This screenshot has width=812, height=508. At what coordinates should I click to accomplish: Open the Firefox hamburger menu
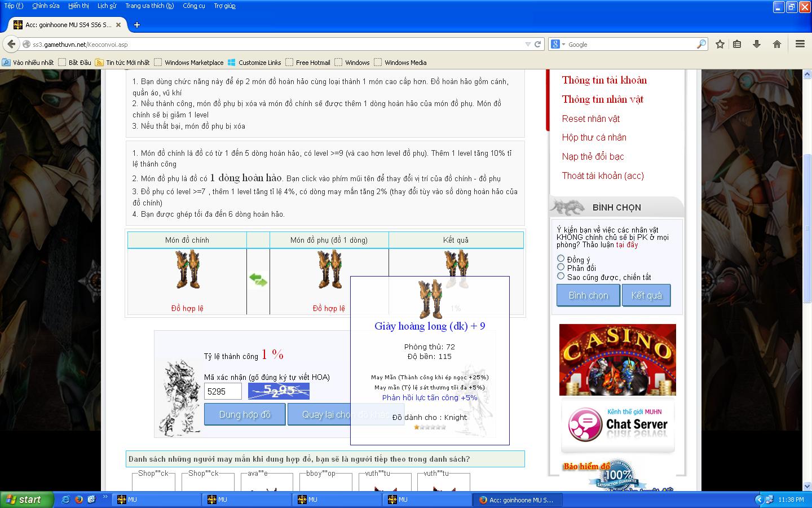pyautogui.click(x=800, y=44)
